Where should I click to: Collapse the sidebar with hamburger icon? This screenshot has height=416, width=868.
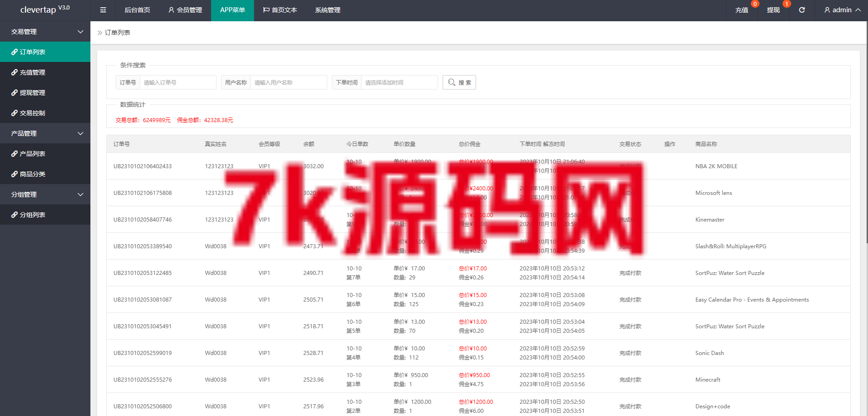[x=103, y=10]
